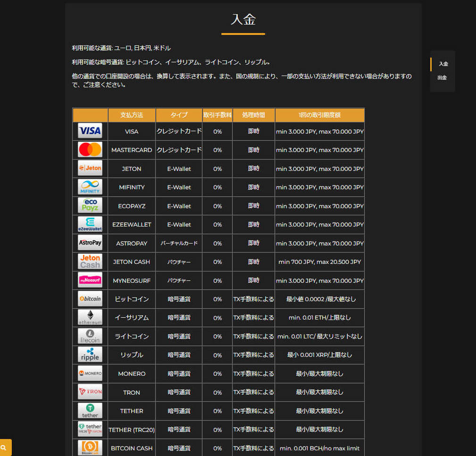Screen dimensions: 476x456
Task: Click the ethereum diamond logo
Action: tap(90, 317)
